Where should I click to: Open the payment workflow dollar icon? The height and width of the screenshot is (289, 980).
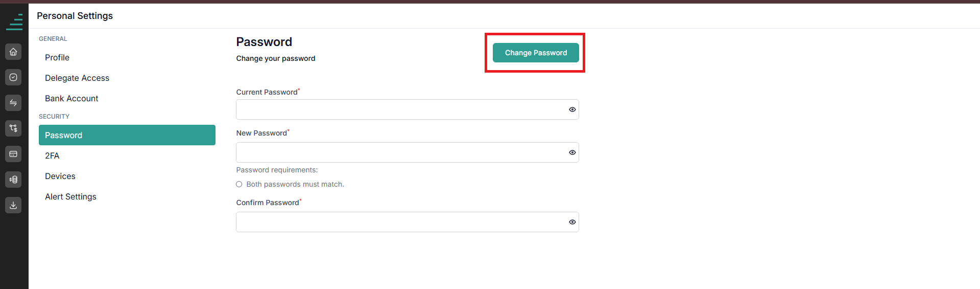tap(13, 128)
